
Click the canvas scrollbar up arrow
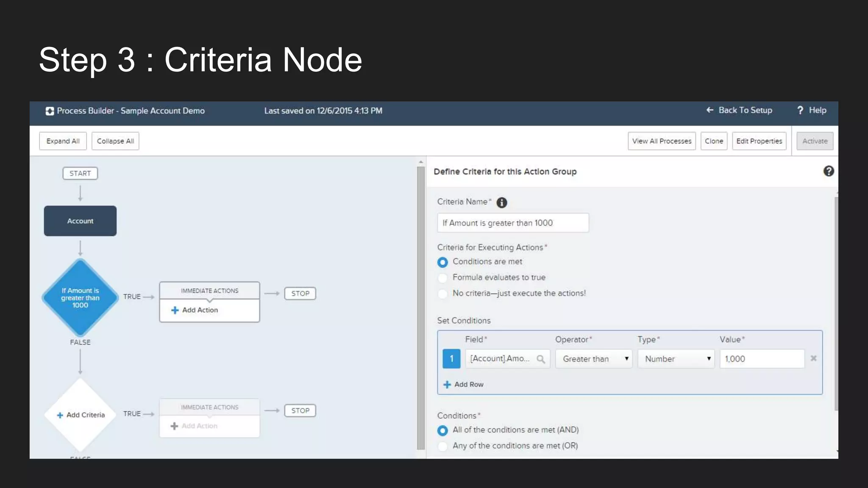tap(421, 162)
